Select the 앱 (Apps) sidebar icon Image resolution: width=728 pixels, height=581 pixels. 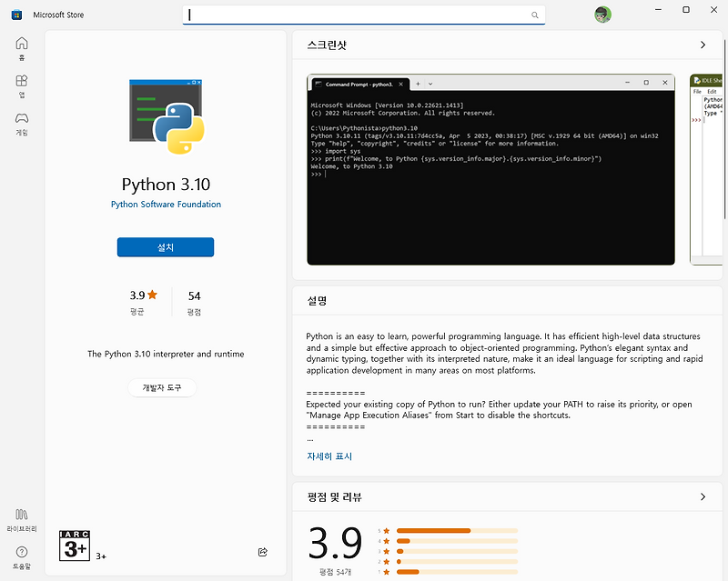[x=20, y=84]
